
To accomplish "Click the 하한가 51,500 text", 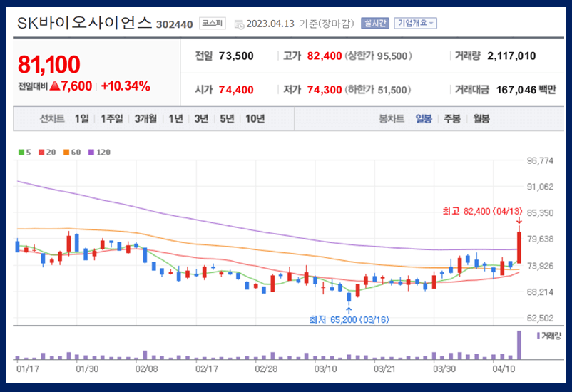I will (378, 90).
